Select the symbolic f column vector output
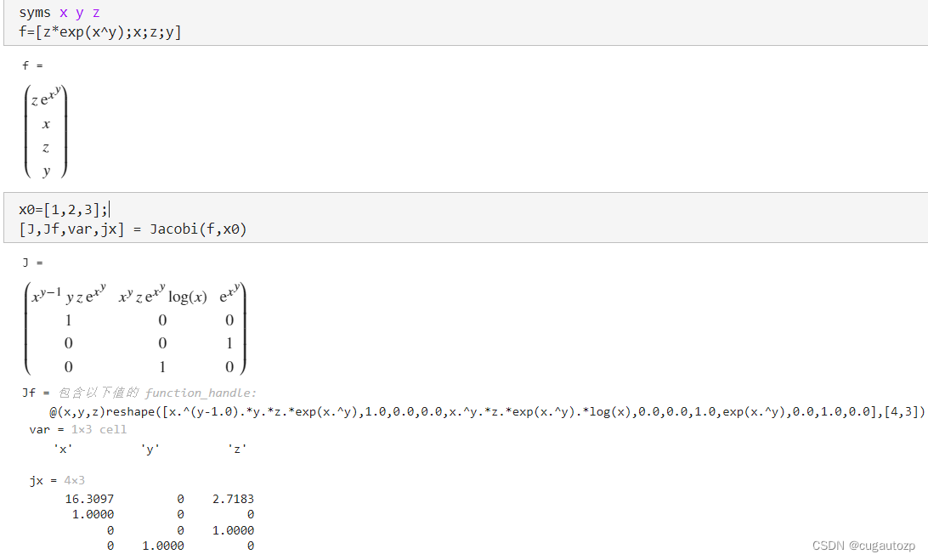This screenshot has width=928, height=560. [x=46, y=132]
